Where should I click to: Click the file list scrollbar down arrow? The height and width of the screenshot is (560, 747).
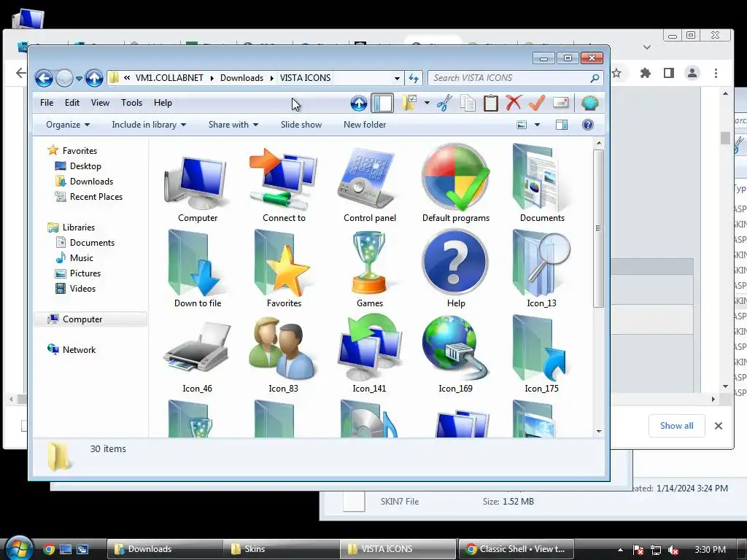(599, 432)
